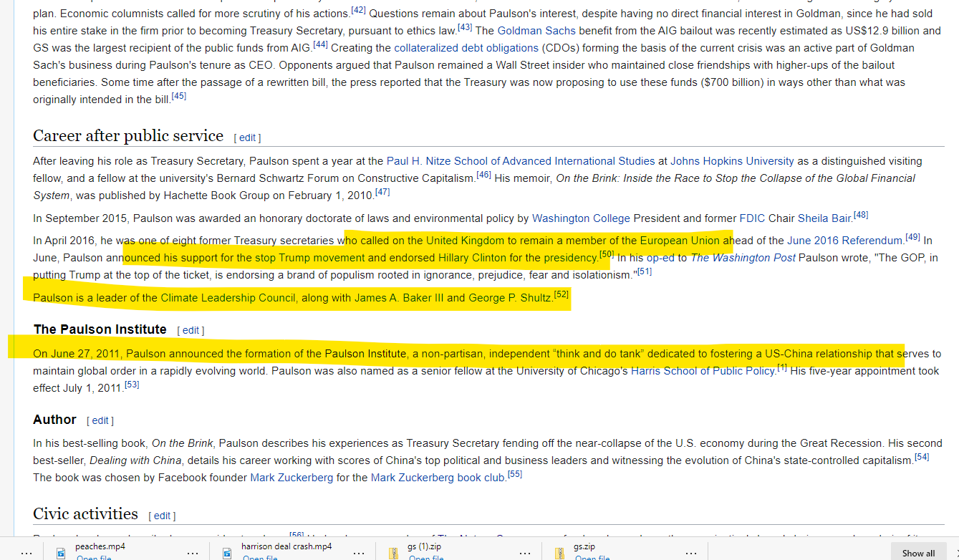The image size is (959, 560).
Task: Click the peaches.mp4 video file icon
Action: [x=60, y=553]
